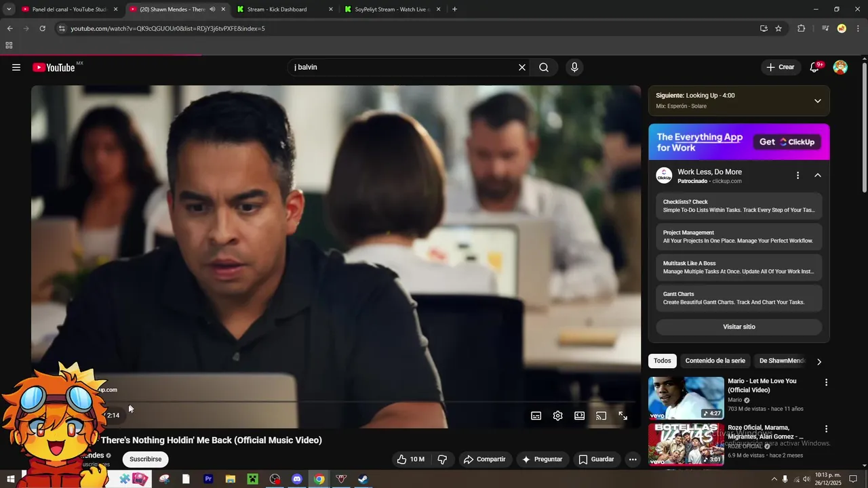
Task: Click the Preguntar button
Action: [x=541, y=459]
